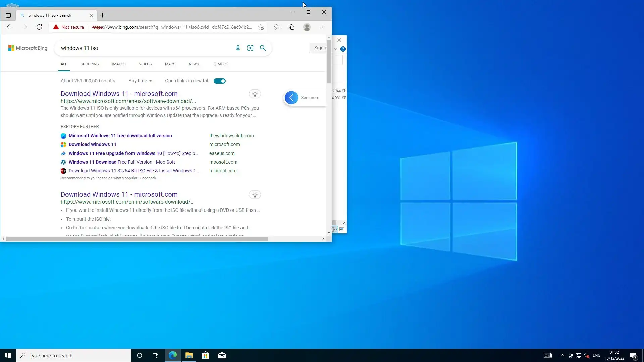Click the magnifier search icon in Bing
644x362 pixels.
pos(263,48)
